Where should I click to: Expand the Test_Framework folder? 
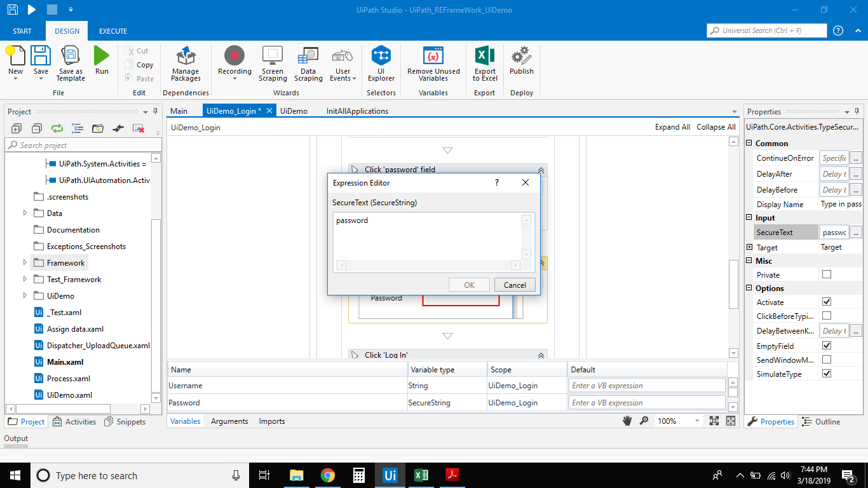pos(25,280)
